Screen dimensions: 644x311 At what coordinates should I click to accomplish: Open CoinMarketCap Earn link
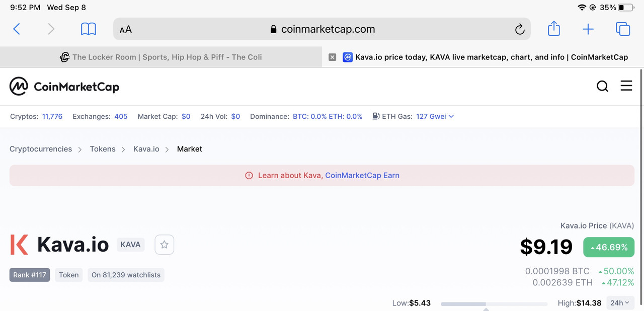click(362, 176)
